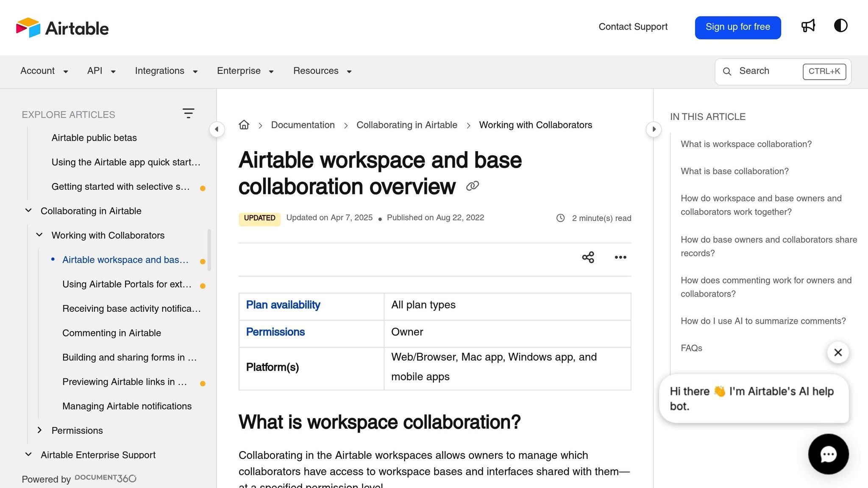Expand the Permissions tree section
868x488 pixels.
point(39,430)
